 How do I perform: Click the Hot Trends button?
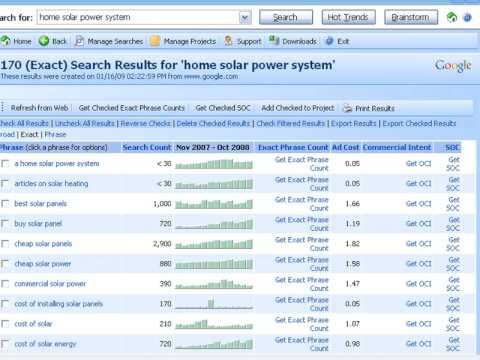coord(348,17)
